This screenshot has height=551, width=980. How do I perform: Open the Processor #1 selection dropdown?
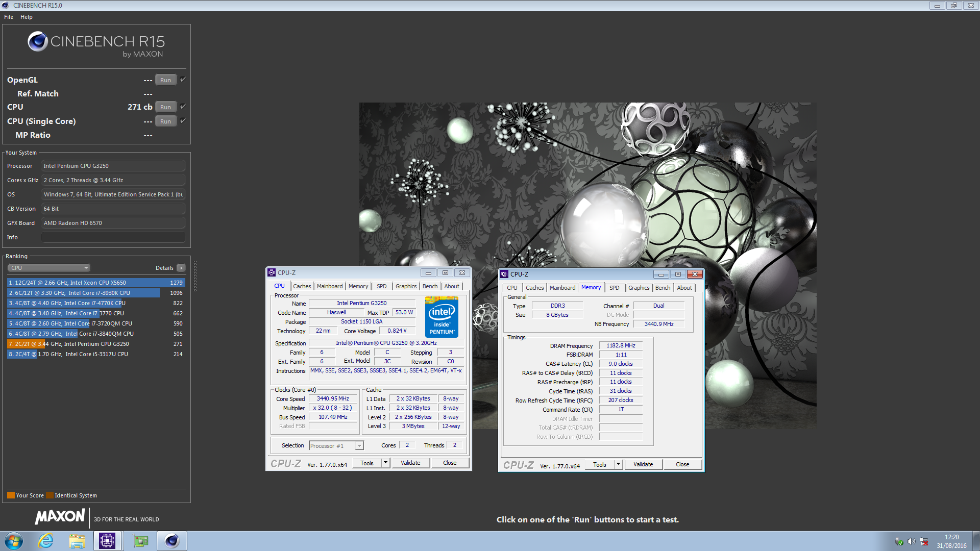click(x=336, y=446)
